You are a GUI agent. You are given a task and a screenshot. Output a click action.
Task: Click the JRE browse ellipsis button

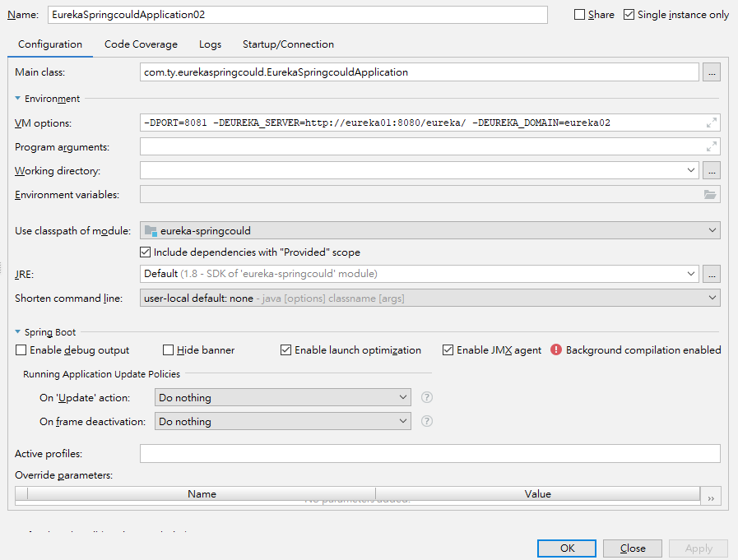tap(712, 274)
